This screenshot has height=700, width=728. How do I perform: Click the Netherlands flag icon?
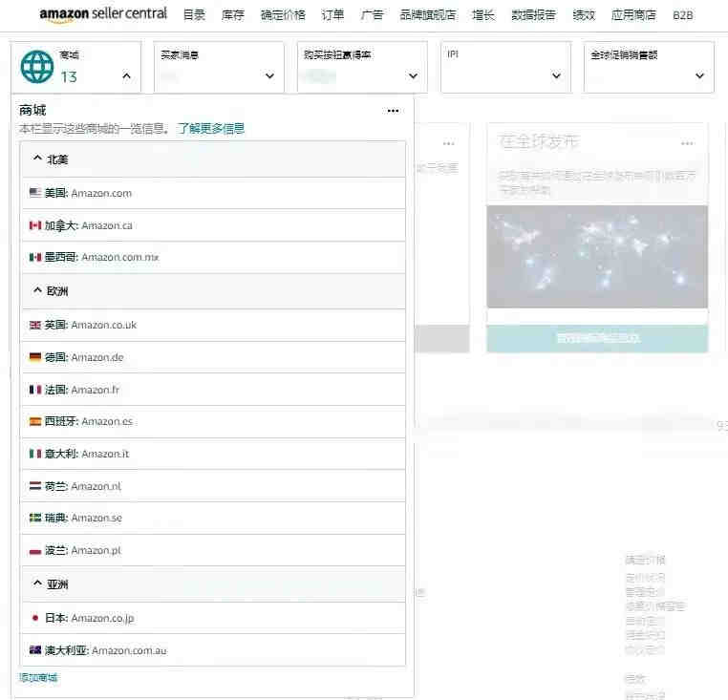35,486
